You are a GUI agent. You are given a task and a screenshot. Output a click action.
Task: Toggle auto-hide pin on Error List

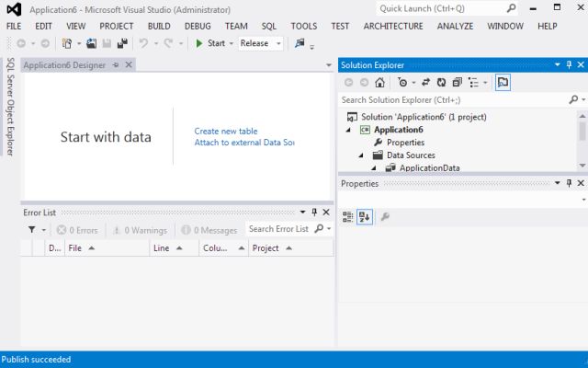[314, 213]
